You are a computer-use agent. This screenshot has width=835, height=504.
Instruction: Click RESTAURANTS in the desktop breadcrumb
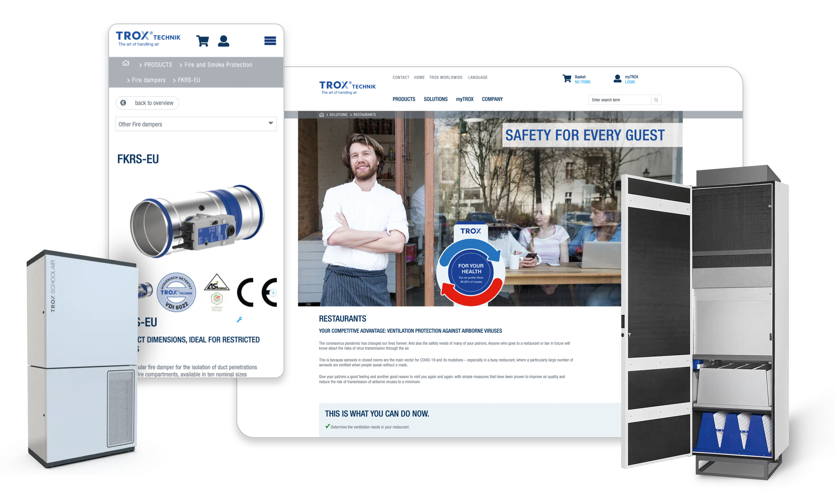click(364, 115)
